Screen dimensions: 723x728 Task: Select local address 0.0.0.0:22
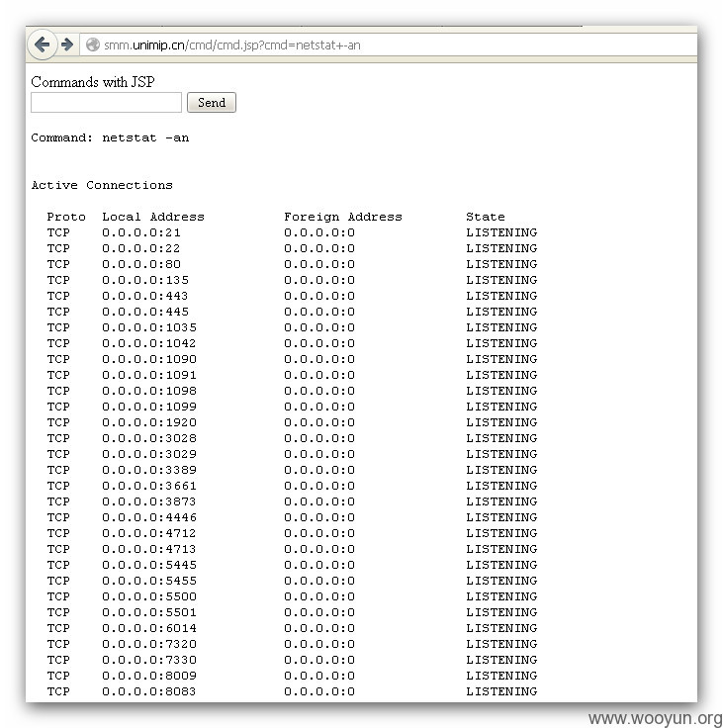tap(141, 248)
